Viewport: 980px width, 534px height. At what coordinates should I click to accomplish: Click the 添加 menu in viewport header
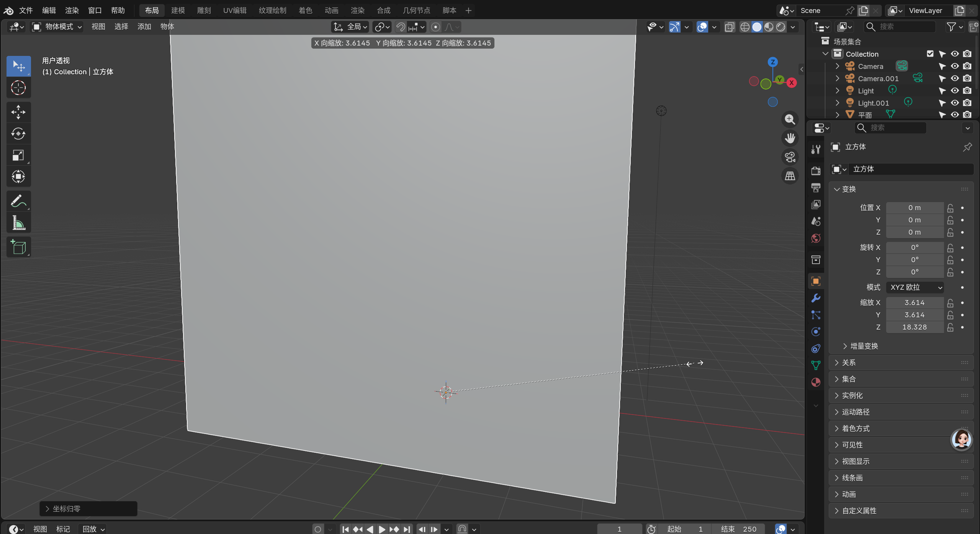[x=144, y=27]
